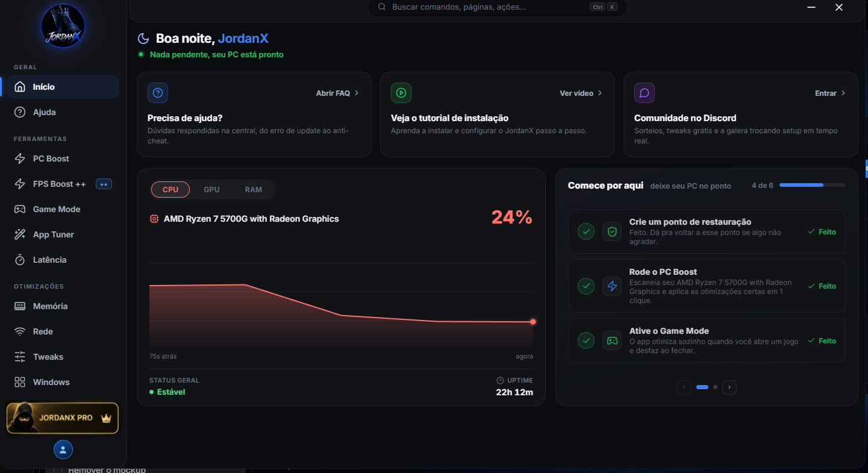Open the Início home icon
The image size is (868, 473).
click(20, 87)
